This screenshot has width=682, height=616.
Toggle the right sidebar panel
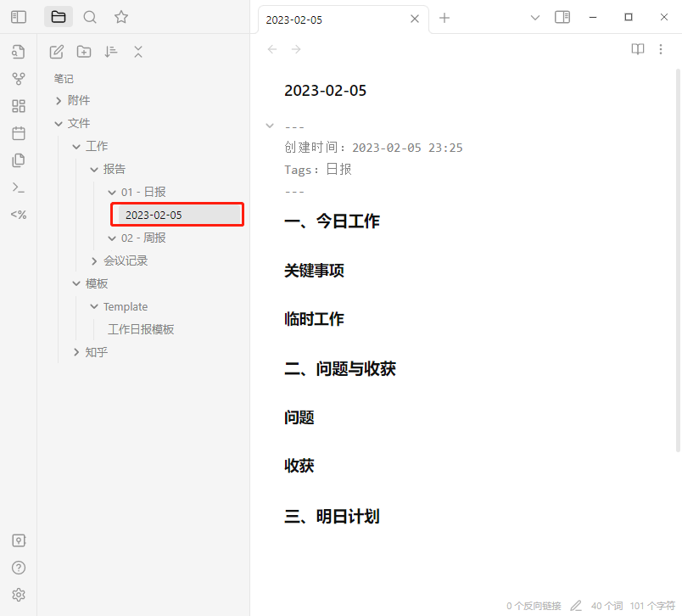click(x=562, y=17)
